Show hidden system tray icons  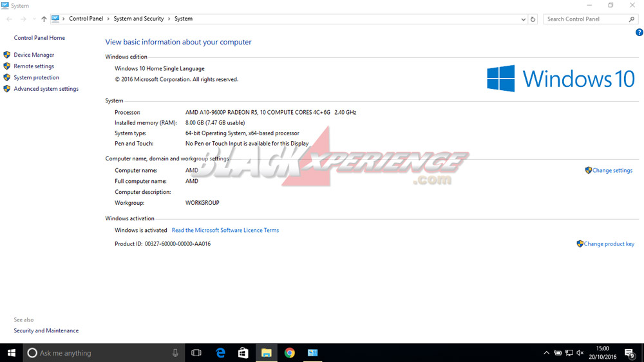pos(546,353)
